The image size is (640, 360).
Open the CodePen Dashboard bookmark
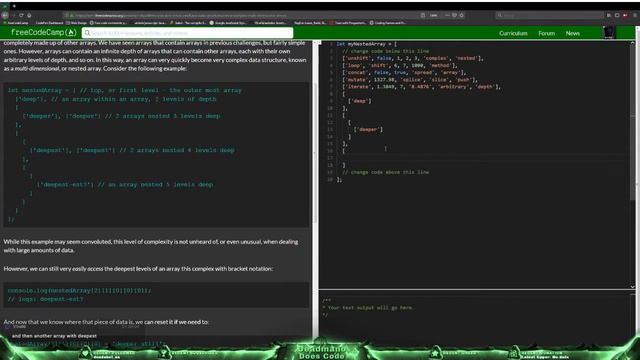point(49,23)
